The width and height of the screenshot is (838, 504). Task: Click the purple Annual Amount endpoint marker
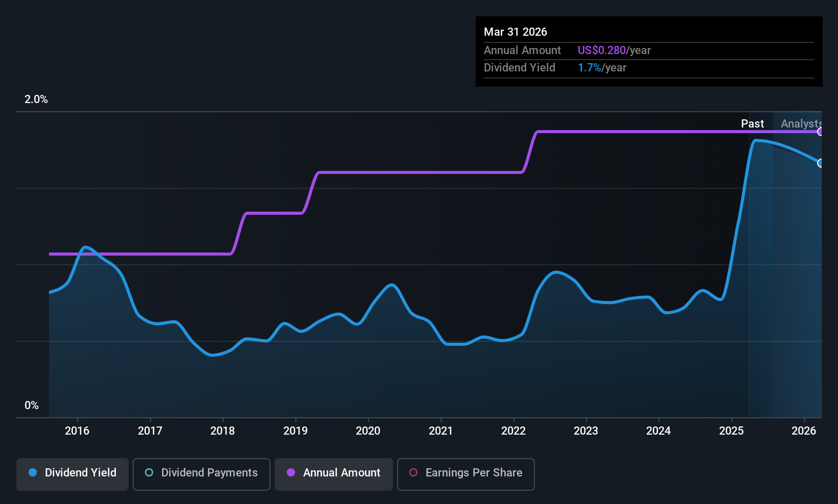pyautogui.click(x=820, y=132)
